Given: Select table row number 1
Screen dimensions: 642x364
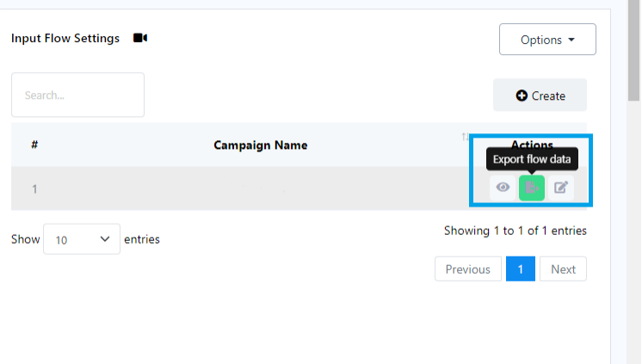Looking at the screenshot, I should coord(34,188).
